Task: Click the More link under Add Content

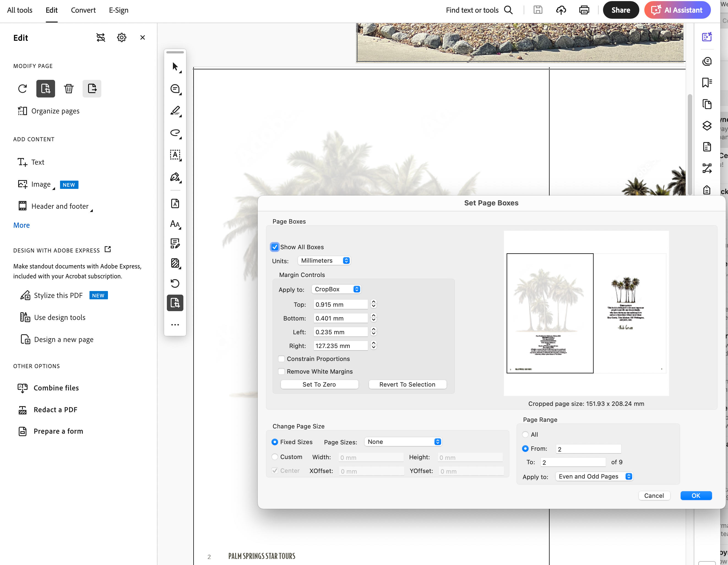Action: coord(21,225)
